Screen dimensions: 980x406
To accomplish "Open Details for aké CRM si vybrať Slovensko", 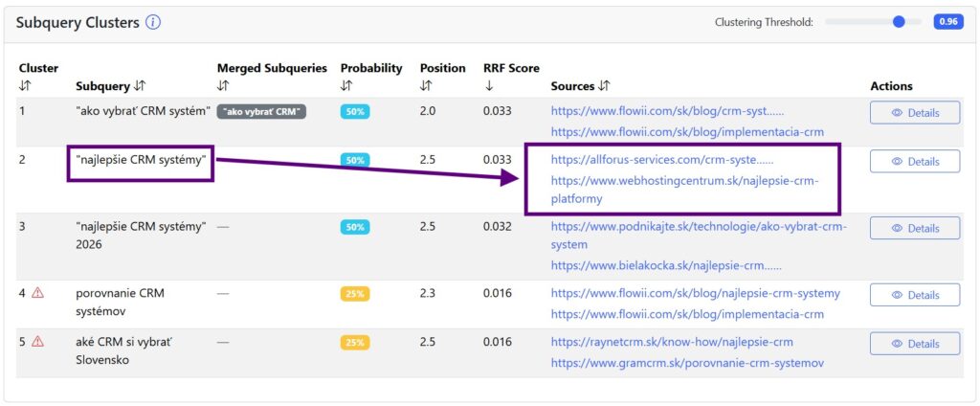I will tap(915, 344).
